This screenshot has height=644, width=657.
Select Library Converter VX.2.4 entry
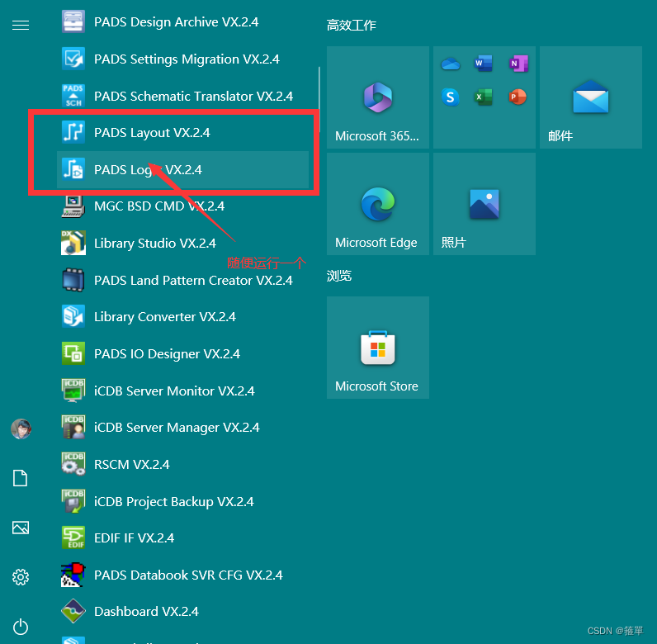pos(164,317)
